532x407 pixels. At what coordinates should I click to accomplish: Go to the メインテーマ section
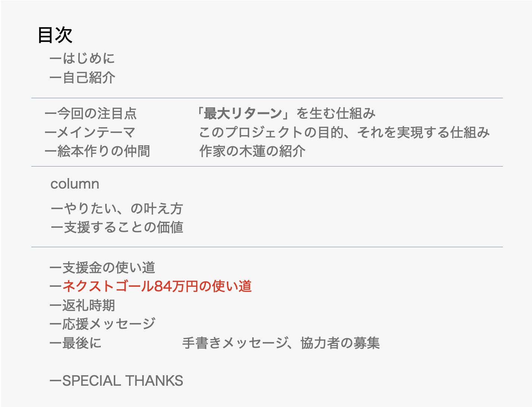click(90, 133)
